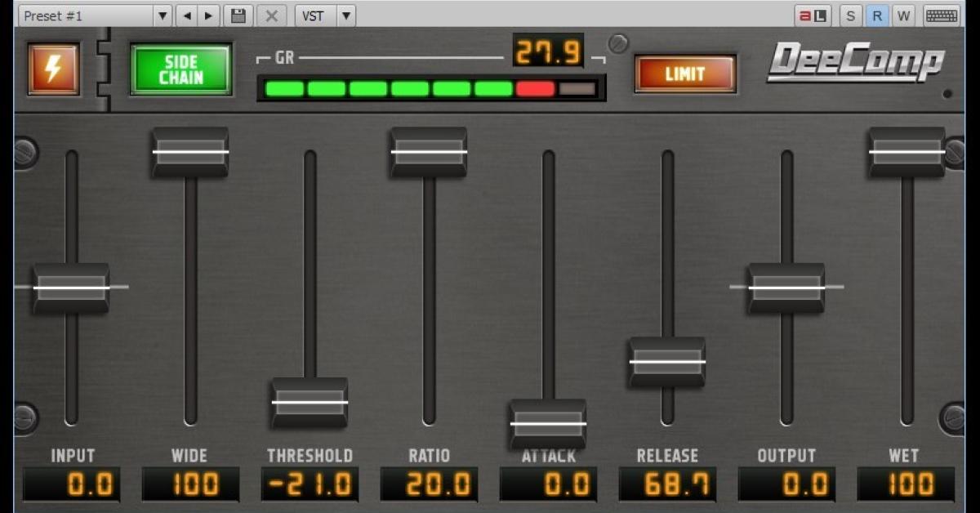Screen dimensions: 980x513
Task: Toggle the R automation read button
Action: [x=877, y=16]
